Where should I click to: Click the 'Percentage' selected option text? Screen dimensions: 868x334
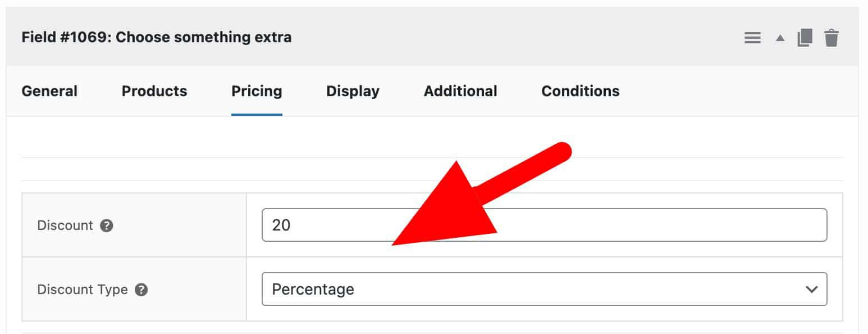[313, 289]
